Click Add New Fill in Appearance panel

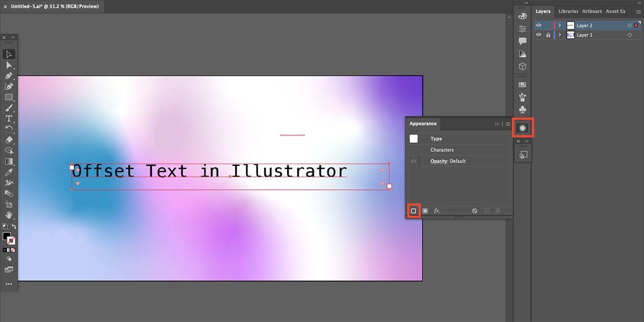[x=425, y=211]
